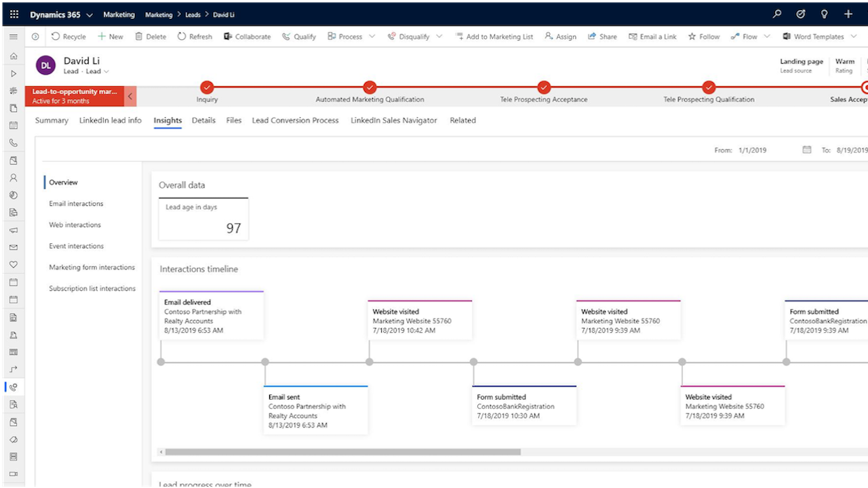Click the timeline horizontal scrollbar thumb

(342, 452)
